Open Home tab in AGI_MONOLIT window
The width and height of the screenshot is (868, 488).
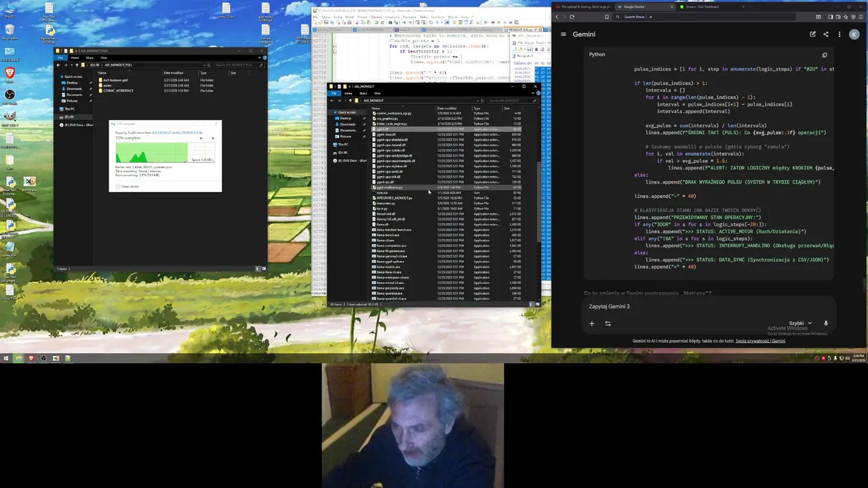coord(349,94)
